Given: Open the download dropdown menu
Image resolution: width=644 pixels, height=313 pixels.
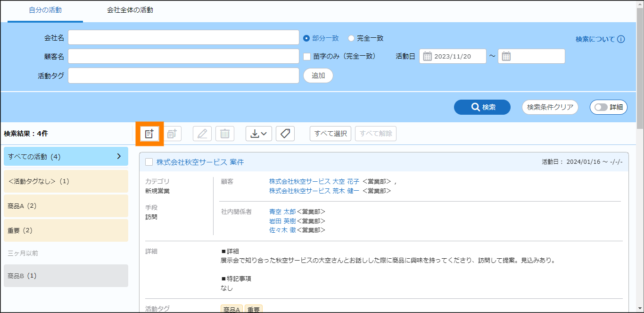Looking at the screenshot, I should [259, 134].
